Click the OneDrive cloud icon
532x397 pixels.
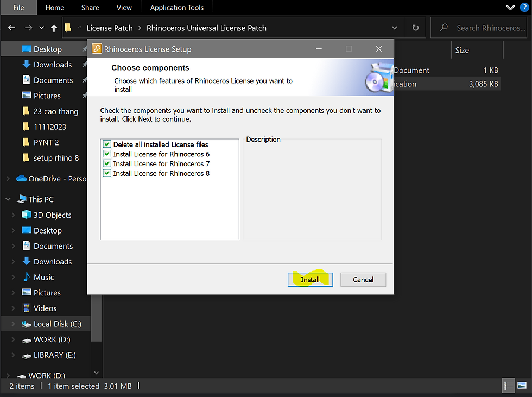click(21, 179)
